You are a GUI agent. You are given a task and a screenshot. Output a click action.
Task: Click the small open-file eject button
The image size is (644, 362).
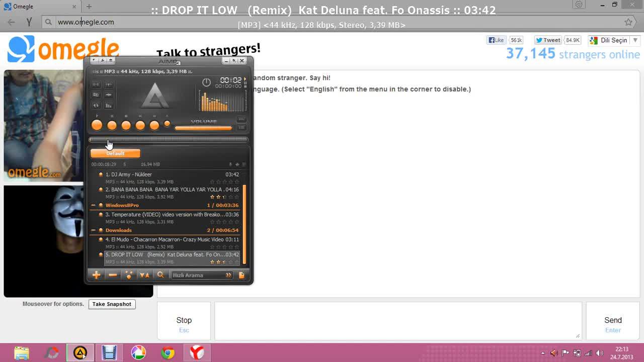pos(167,124)
